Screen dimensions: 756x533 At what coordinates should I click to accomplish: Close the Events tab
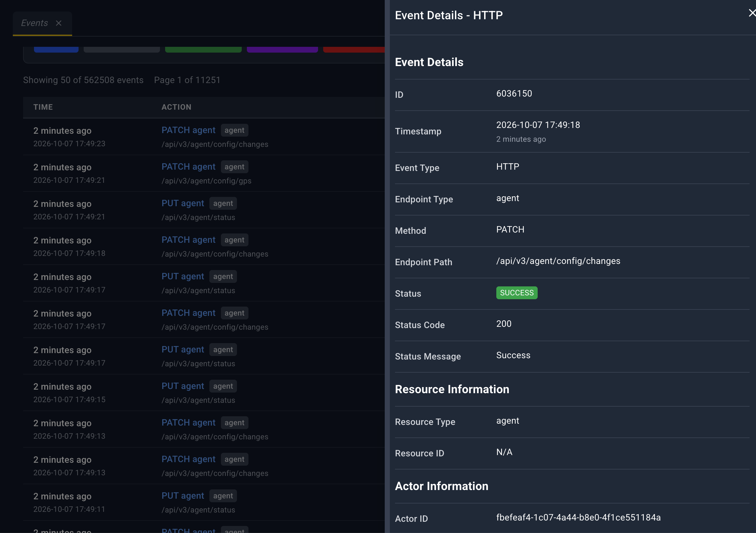pyautogui.click(x=59, y=23)
